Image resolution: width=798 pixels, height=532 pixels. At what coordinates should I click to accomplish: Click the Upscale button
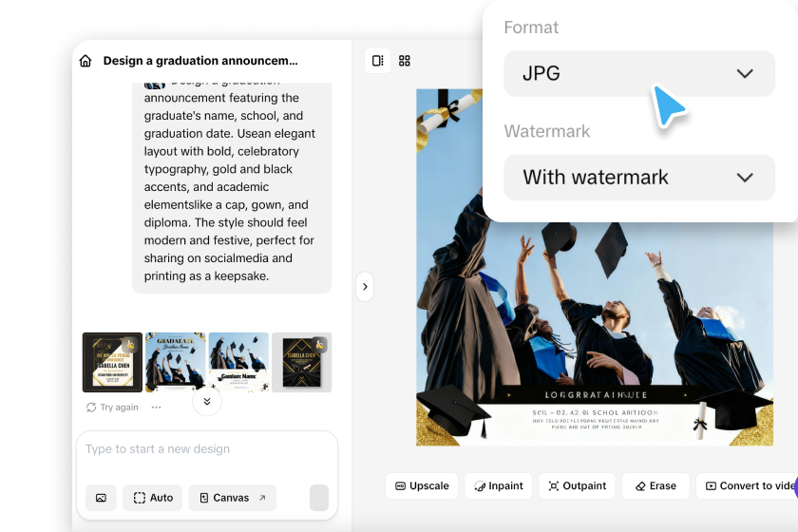(x=422, y=485)
